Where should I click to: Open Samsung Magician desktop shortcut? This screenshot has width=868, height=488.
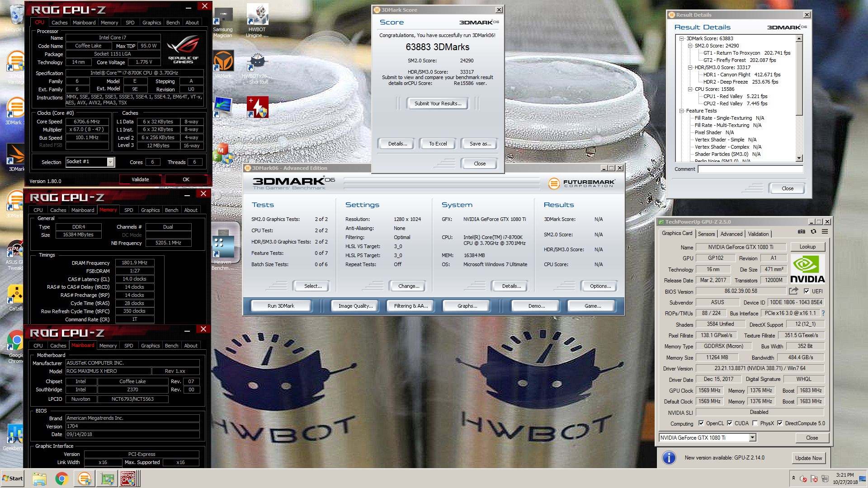(223, 23)
